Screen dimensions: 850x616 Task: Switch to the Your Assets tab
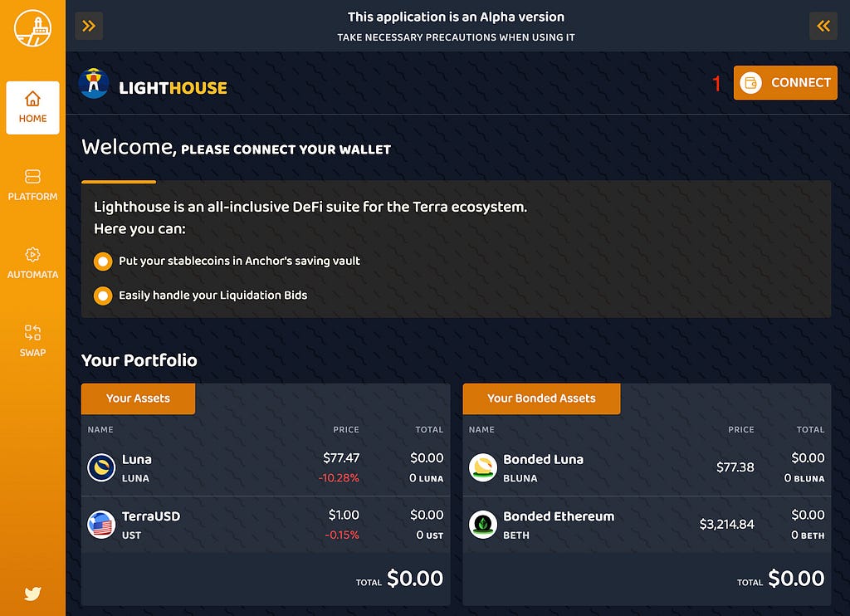pos(139,398)
